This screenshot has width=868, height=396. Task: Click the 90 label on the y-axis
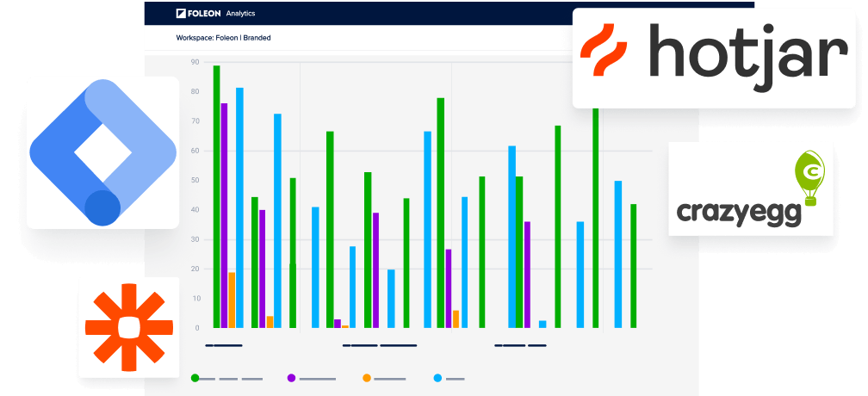coord(195,62)
